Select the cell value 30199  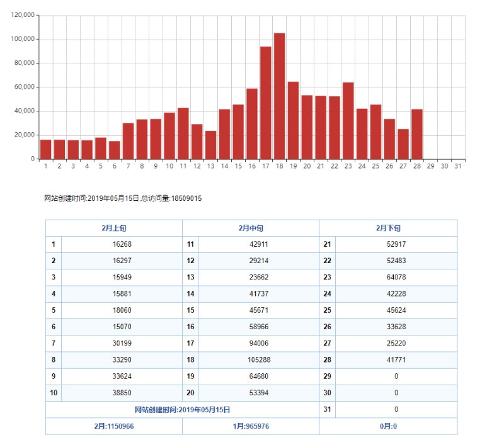[122, 343]
